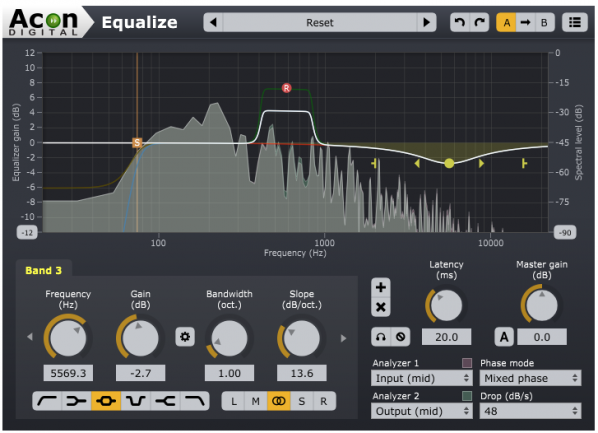Edit the Slope value 13.6
The height and width of the screenshot is (433, 598).
(x=302, y=373)
